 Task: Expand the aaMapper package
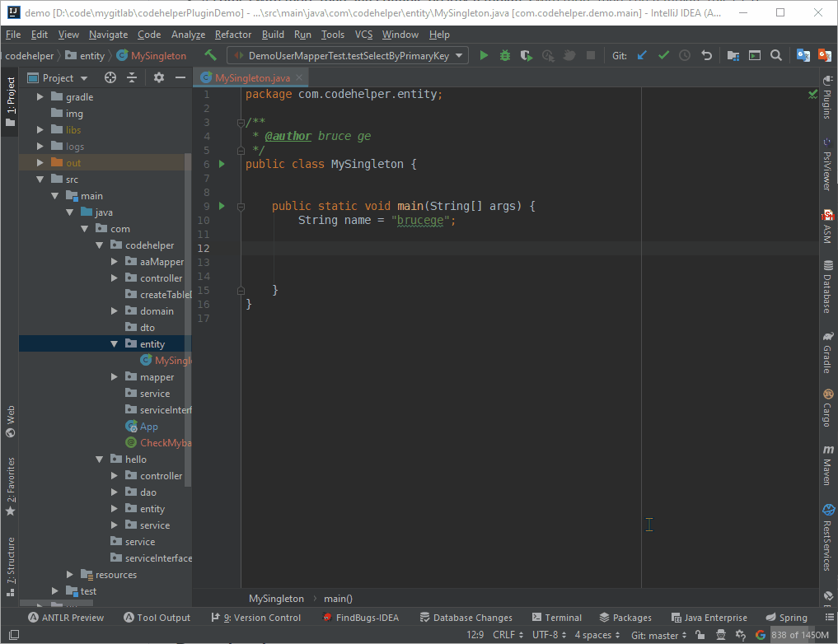pos(115,262)
